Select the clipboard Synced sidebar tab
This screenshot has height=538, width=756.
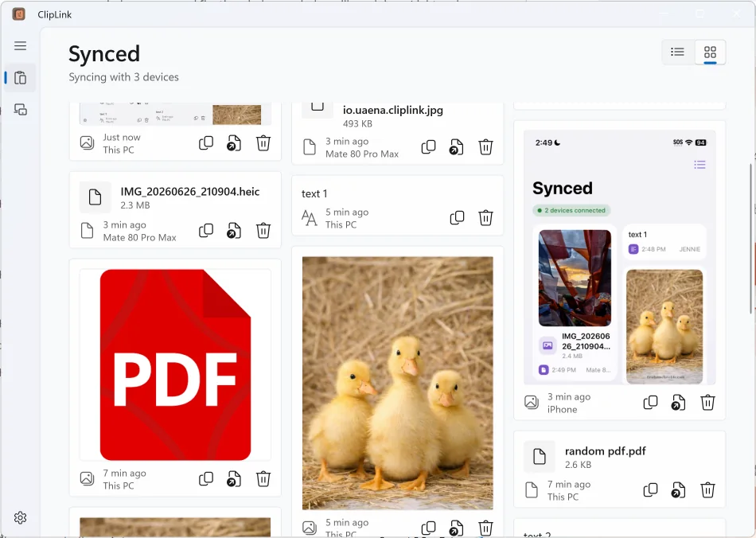coord(20,78)
